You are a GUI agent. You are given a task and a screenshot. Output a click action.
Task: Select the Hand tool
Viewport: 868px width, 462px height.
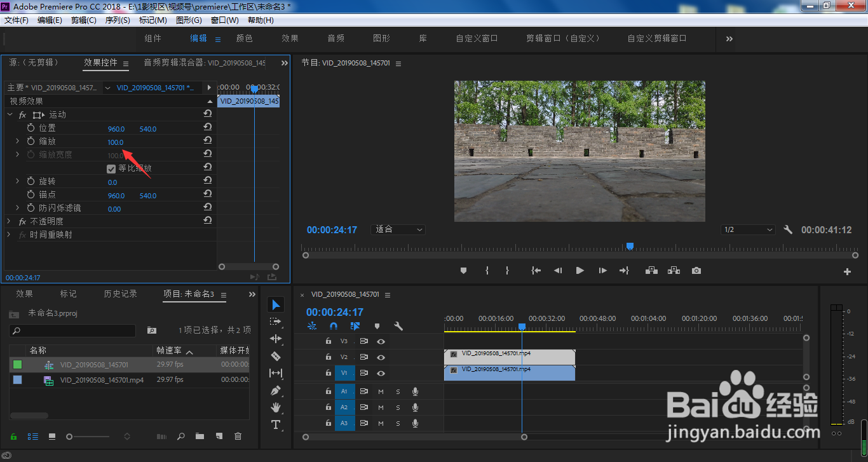[x=276, y=407]
